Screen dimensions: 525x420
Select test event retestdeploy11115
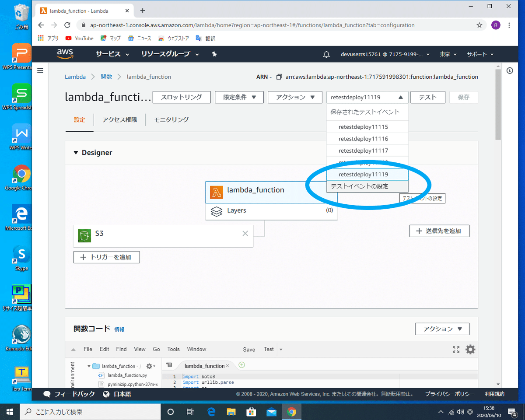point(367,127)
